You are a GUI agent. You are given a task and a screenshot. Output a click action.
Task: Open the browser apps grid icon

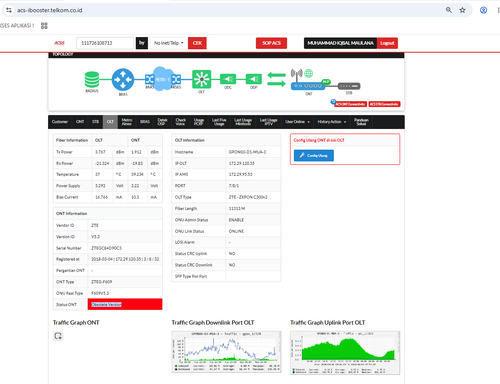pyautogui.click(x=44, y=26)
